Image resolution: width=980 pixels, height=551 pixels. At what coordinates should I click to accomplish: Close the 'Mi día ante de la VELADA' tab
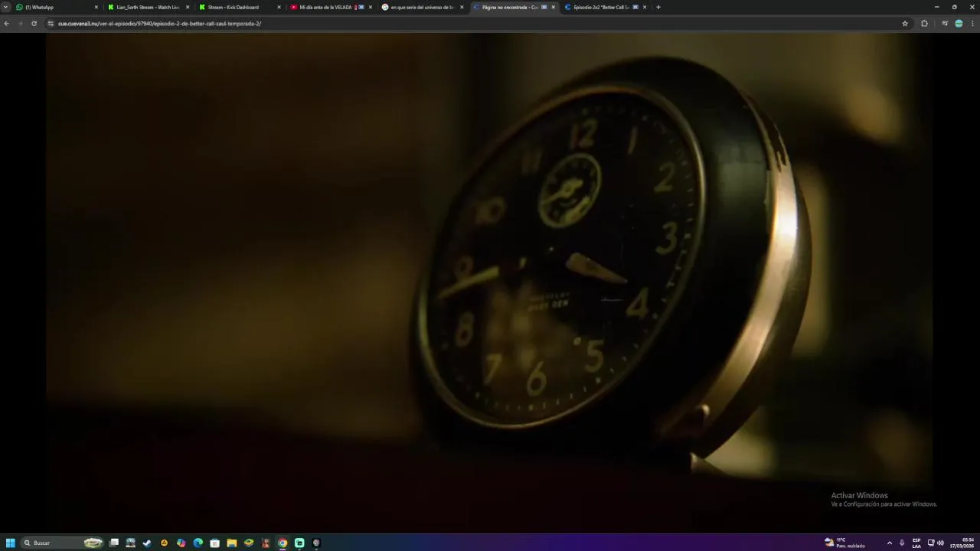tap(371, 7)
